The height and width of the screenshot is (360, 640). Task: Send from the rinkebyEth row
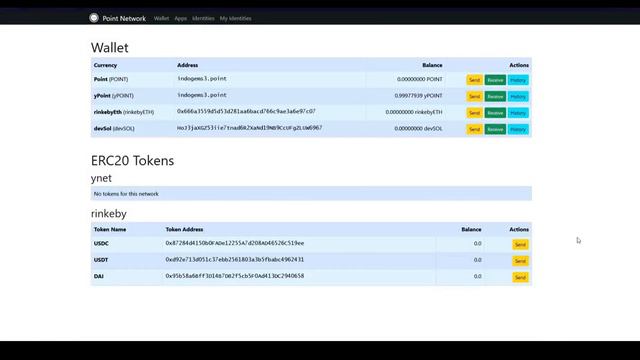point(474,113)
